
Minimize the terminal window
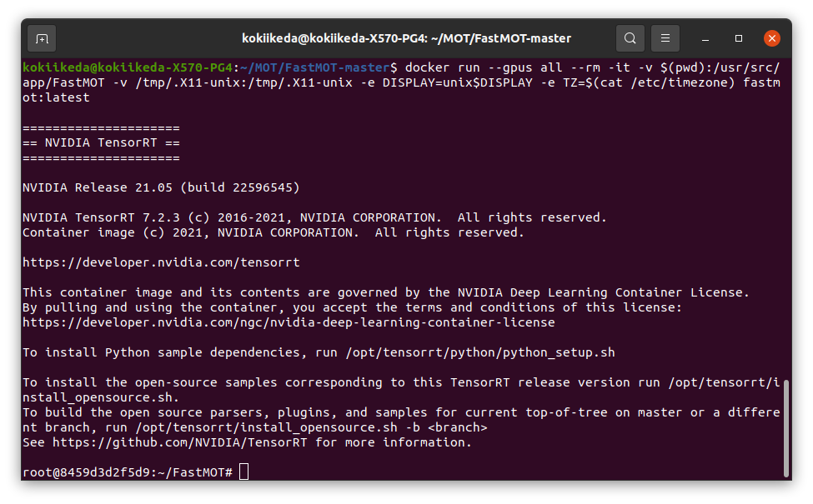pyautogui.click(x=705, y=38)
